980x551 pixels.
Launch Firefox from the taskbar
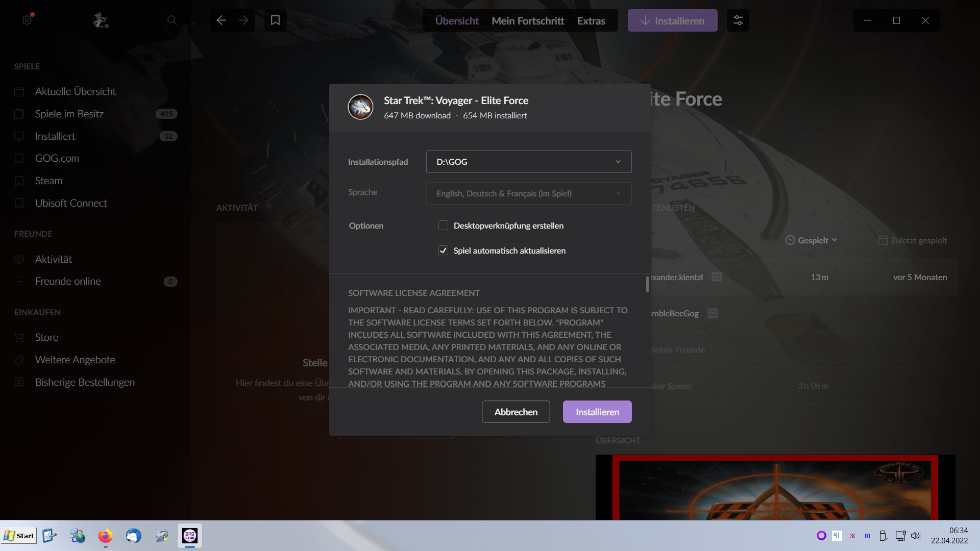(x=105, y=536)
